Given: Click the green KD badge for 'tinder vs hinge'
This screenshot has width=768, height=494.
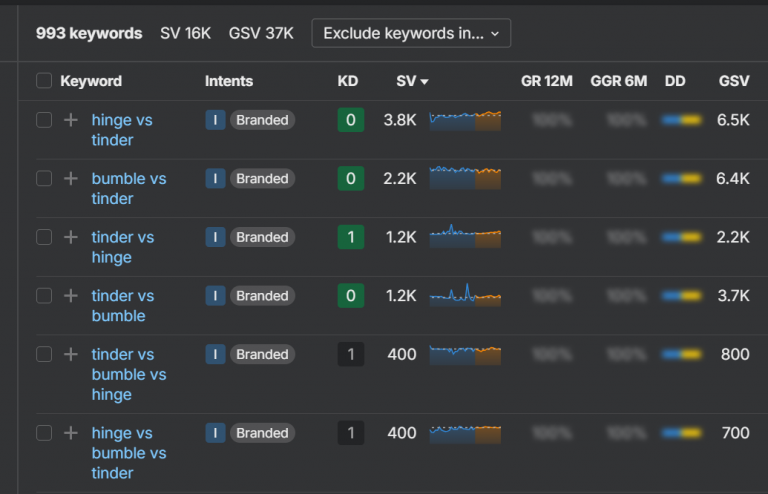Looking at the screenshot, I should point(350,237).
